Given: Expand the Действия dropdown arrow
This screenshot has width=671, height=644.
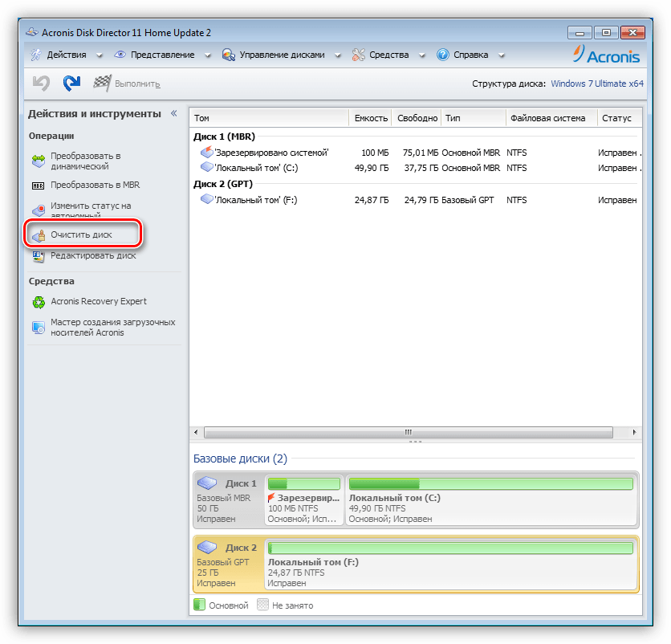Looking at the screenshot, I should (100, 55).
